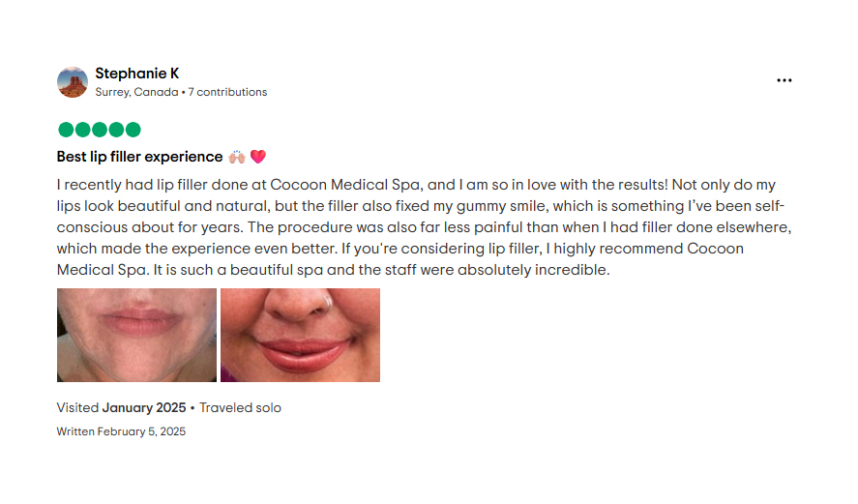This screenshot has height=504, width=858.
Task: Click the third green rating bubble
Action: coord(100,130)
